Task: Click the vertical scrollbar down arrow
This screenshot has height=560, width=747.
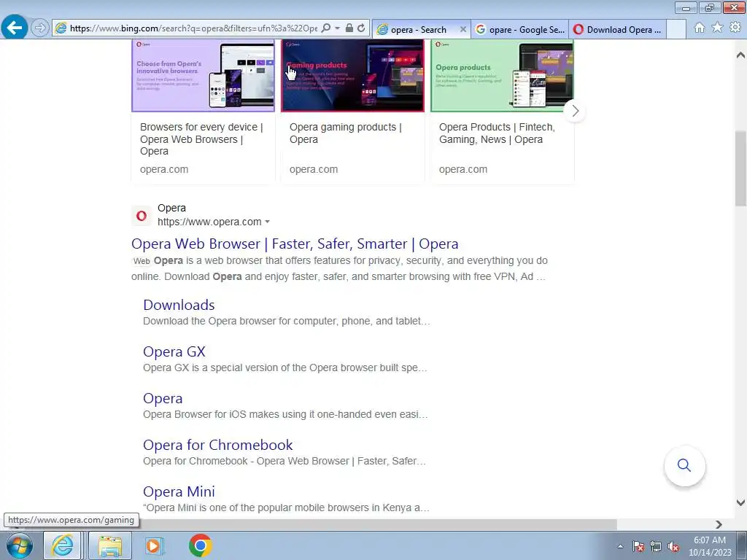Action: (740, 502)
